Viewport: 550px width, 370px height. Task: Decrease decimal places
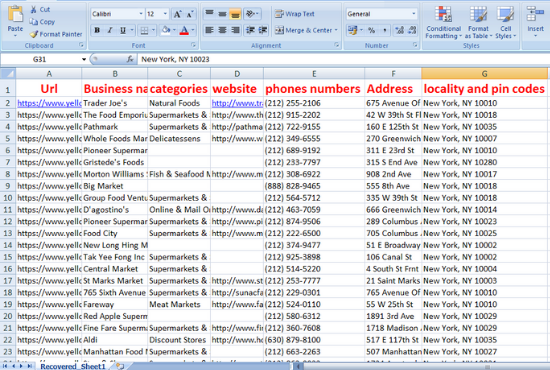(412, 31)
